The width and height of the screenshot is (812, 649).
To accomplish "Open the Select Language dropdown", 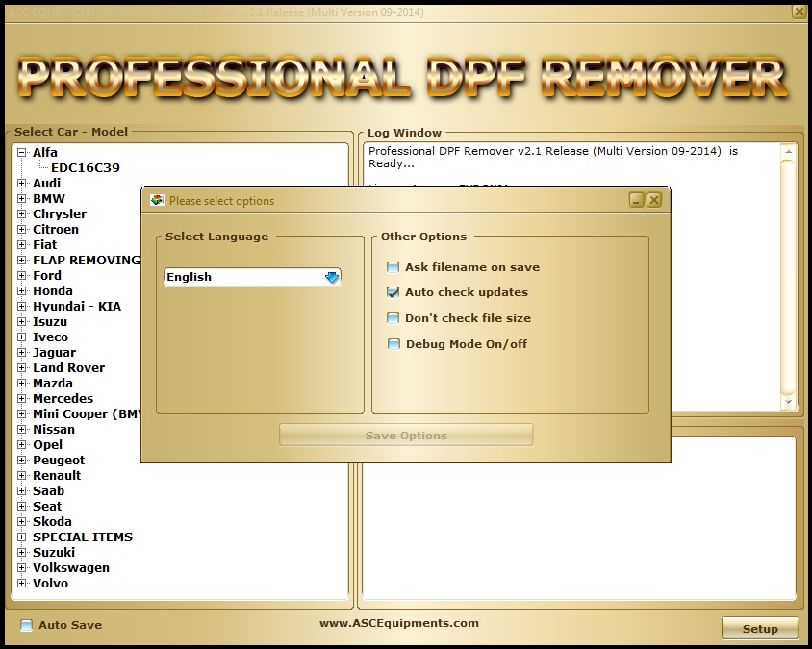I will (252, 277).
